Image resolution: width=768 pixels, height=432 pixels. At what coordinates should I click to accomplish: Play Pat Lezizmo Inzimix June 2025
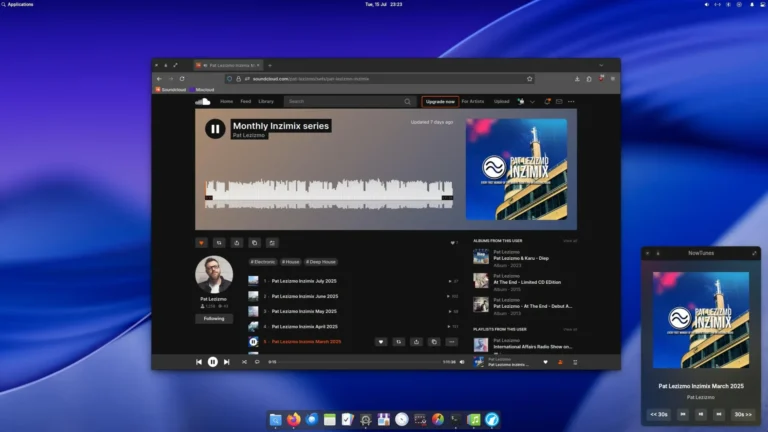tap(305, 296)
